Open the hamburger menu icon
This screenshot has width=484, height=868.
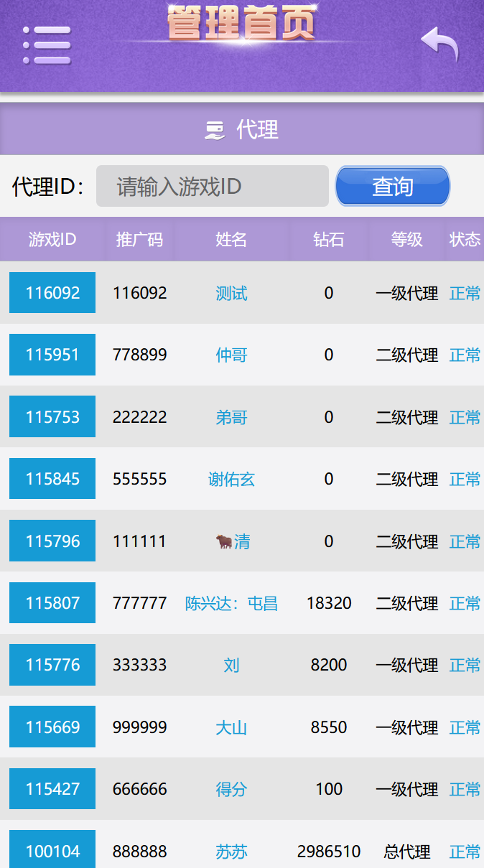coord(47,46)
